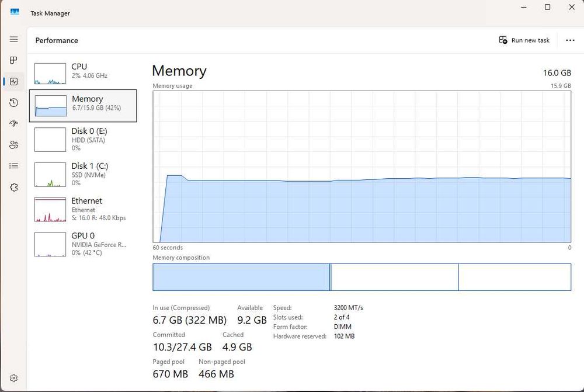584x392 pixels.
Task: Open the three-dot more options menu
Action: [x=570, y=40]
